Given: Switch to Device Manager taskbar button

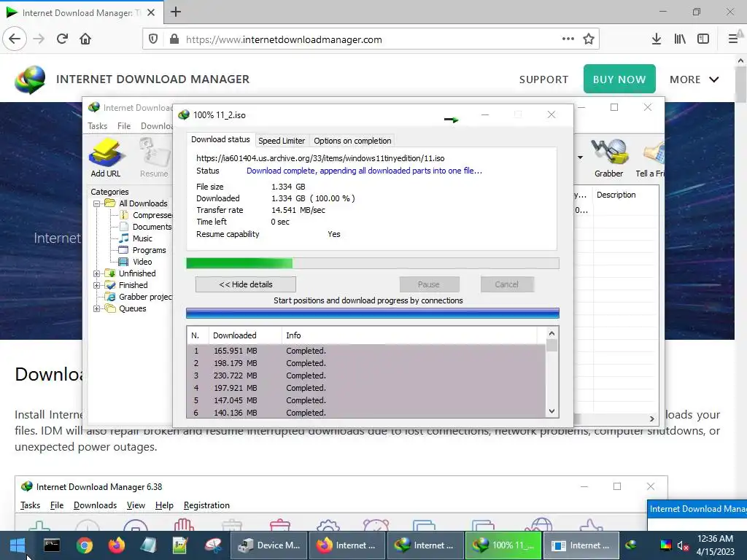Looking at the screenshot, I should 269,545.
